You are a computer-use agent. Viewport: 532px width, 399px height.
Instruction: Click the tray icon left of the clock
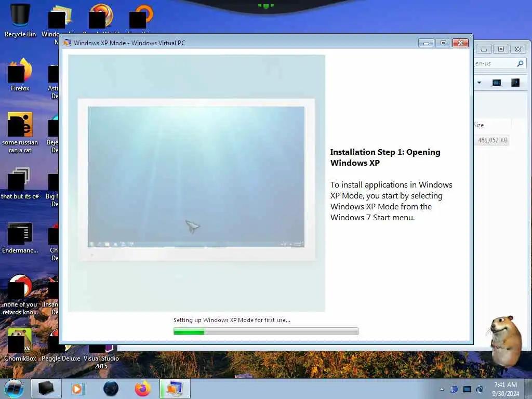click(480, 389)
